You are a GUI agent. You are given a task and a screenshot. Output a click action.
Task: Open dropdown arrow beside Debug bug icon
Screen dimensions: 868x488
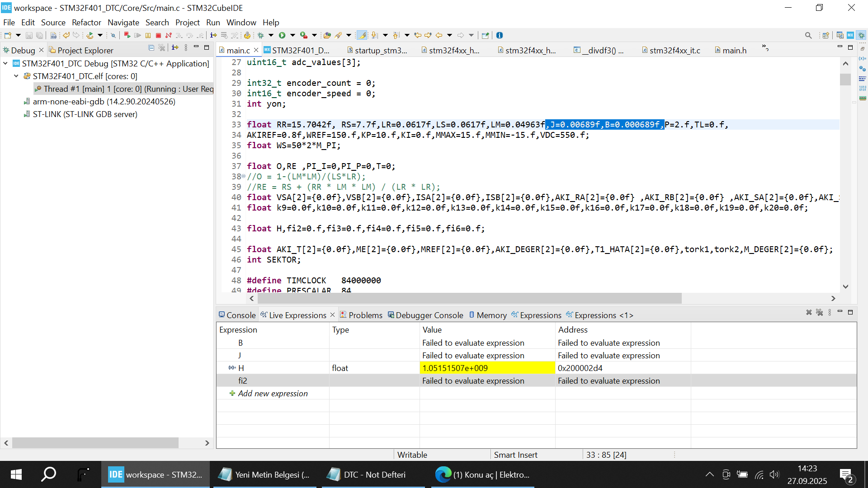(271, 35)
